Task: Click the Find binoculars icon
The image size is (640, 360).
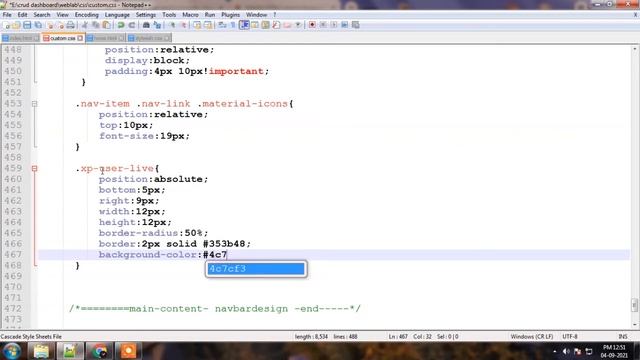Action: tap(146, 25)
